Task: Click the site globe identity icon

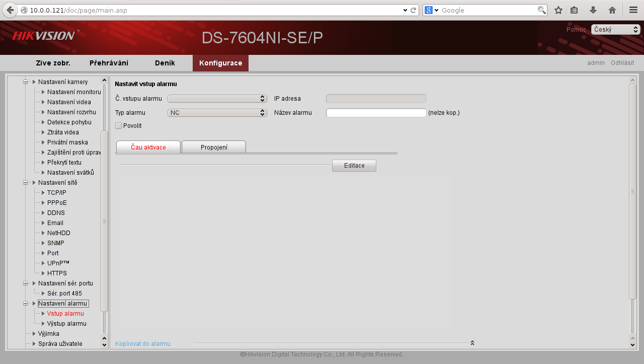Action: (x=24, y=10)
